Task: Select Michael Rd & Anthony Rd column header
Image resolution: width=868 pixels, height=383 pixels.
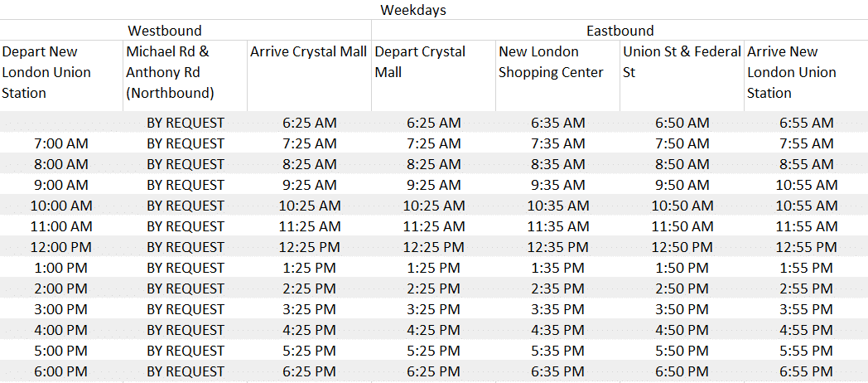Action: click(x=185, y=75)
